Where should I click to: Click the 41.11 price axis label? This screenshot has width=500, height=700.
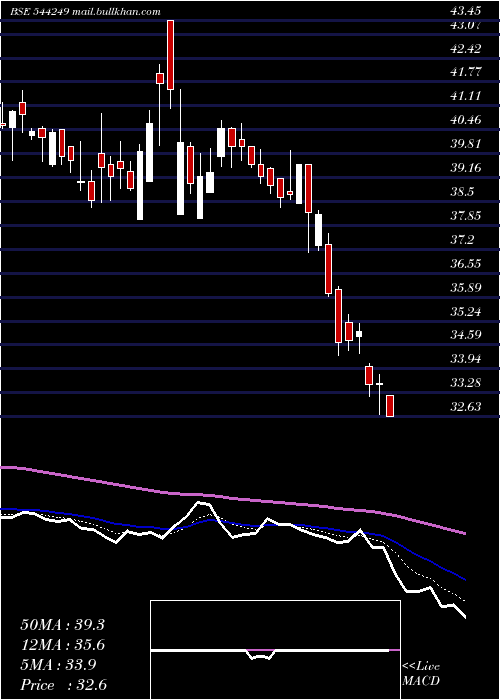(x=466, y=96)
